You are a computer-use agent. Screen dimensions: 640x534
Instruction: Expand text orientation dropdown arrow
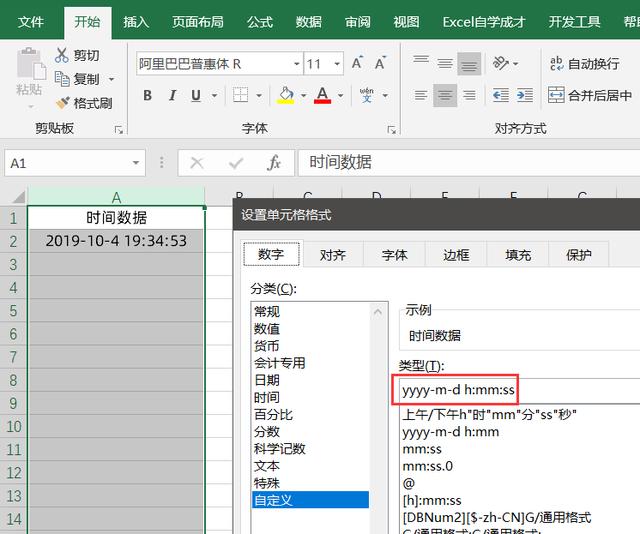pos(516,64)
